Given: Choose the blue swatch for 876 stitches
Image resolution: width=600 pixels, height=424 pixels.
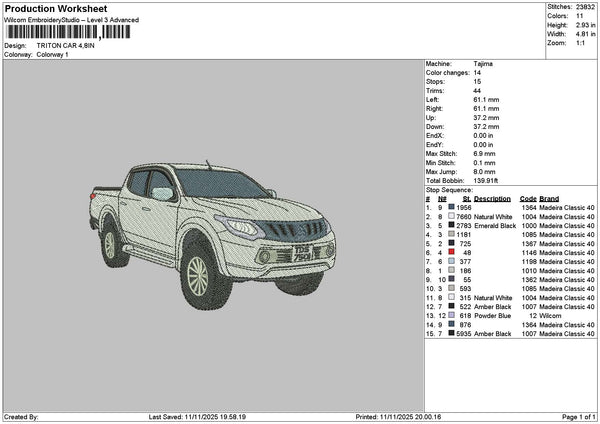Looking at the screenshot, I should 452,325.
